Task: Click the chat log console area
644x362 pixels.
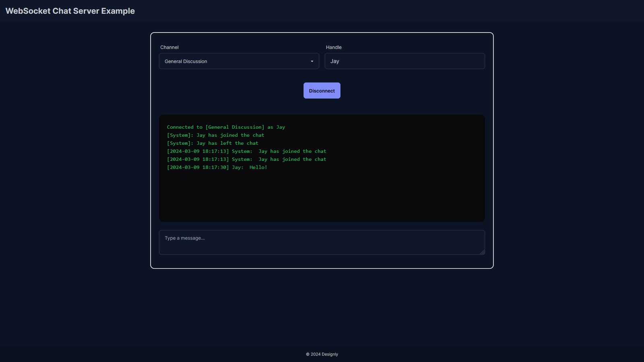Action: (x=322, y=193)
